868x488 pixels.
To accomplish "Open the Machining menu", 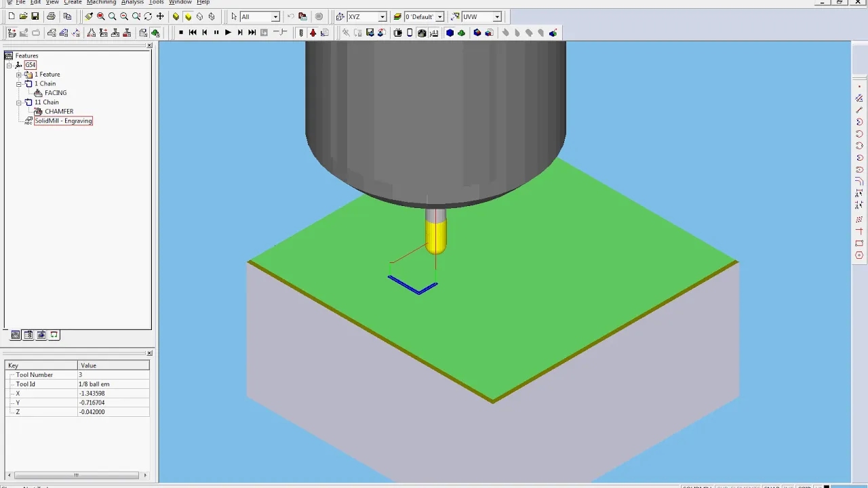I will (101, 3).
